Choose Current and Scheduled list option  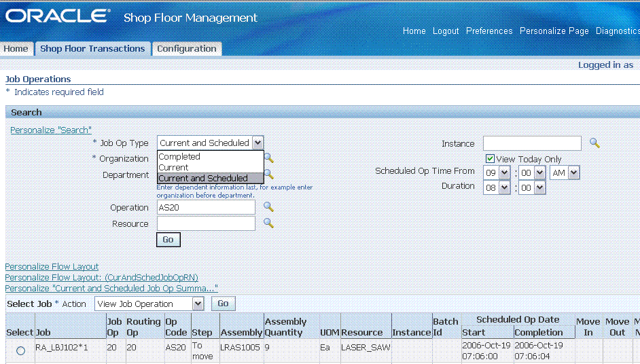point(210,179)
